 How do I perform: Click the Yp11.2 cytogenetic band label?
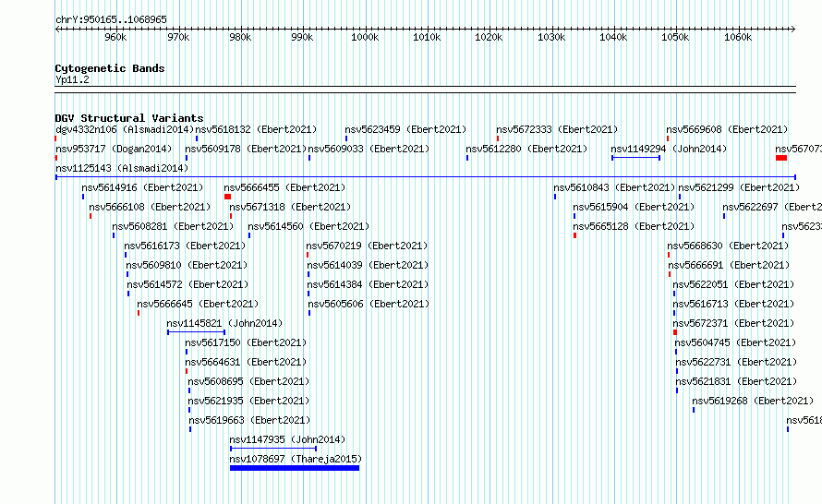pyautogui.click(x=72, y=79)
